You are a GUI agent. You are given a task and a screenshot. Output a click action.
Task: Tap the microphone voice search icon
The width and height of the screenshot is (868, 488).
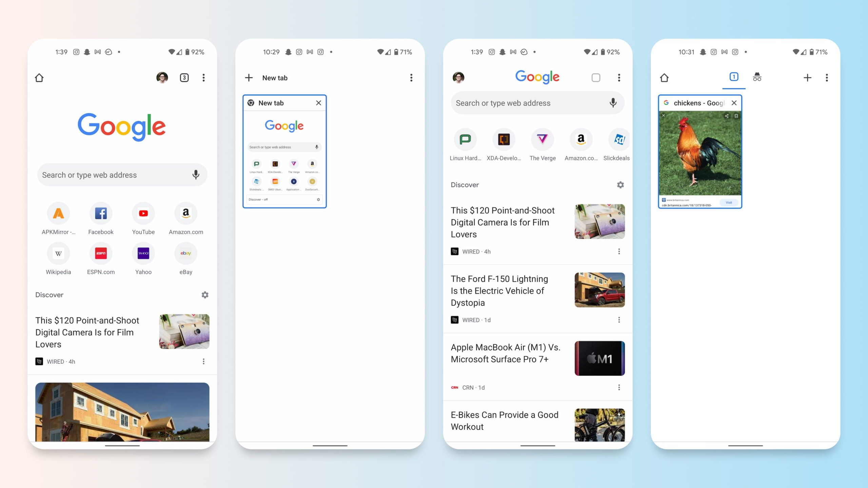[x=196, y=175]
